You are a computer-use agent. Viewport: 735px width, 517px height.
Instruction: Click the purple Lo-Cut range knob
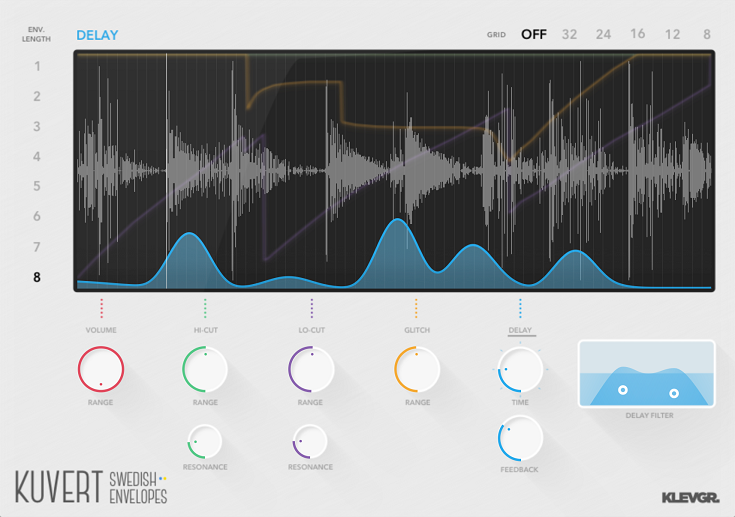tap(311, 369)
